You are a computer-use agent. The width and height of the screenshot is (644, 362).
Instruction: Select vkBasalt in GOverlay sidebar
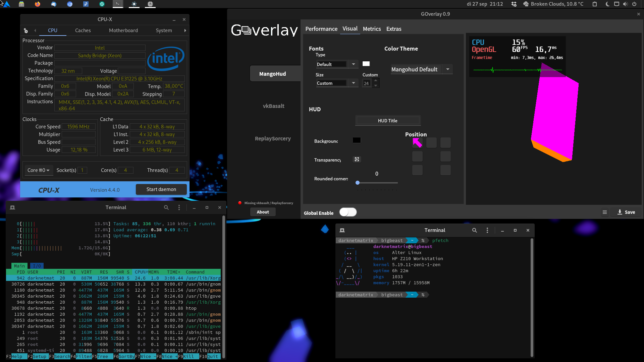(273, 106)
